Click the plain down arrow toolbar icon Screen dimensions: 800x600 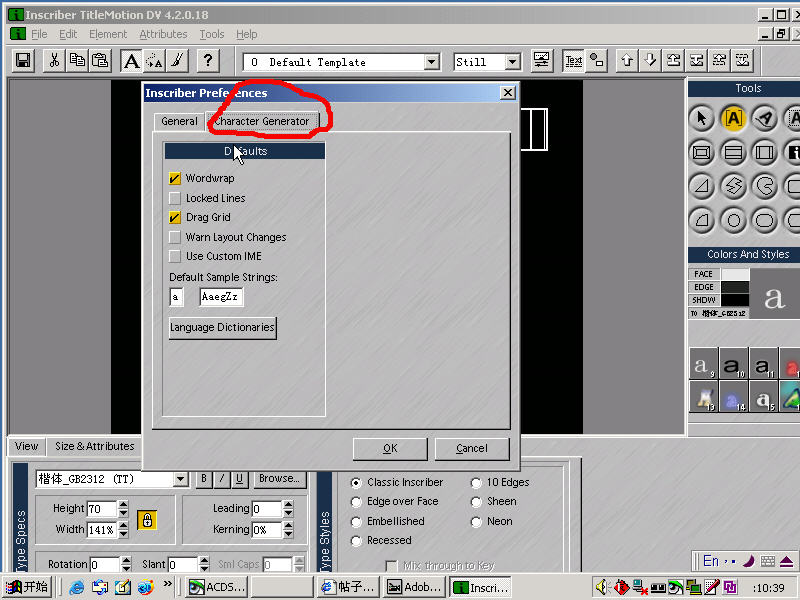(650, 61)
